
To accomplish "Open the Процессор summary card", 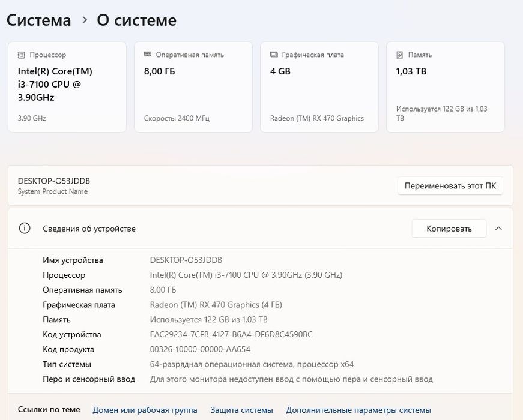I will (x=67, y=87).
